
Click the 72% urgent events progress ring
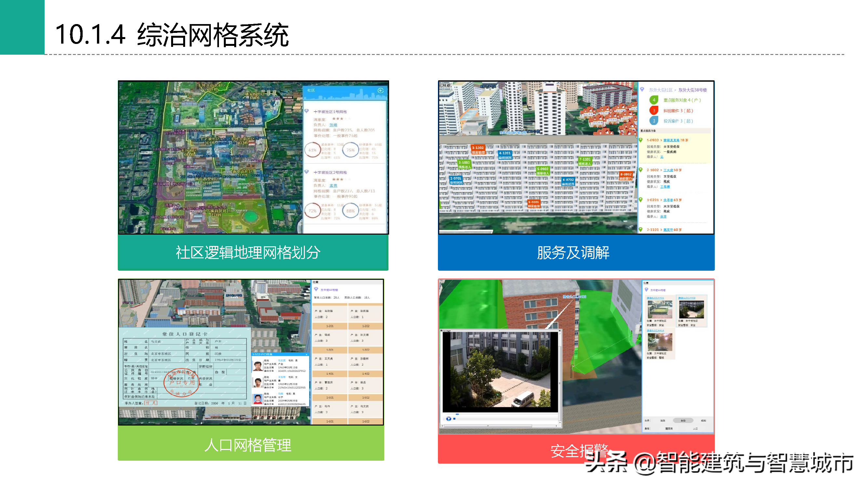click(312, 211)
